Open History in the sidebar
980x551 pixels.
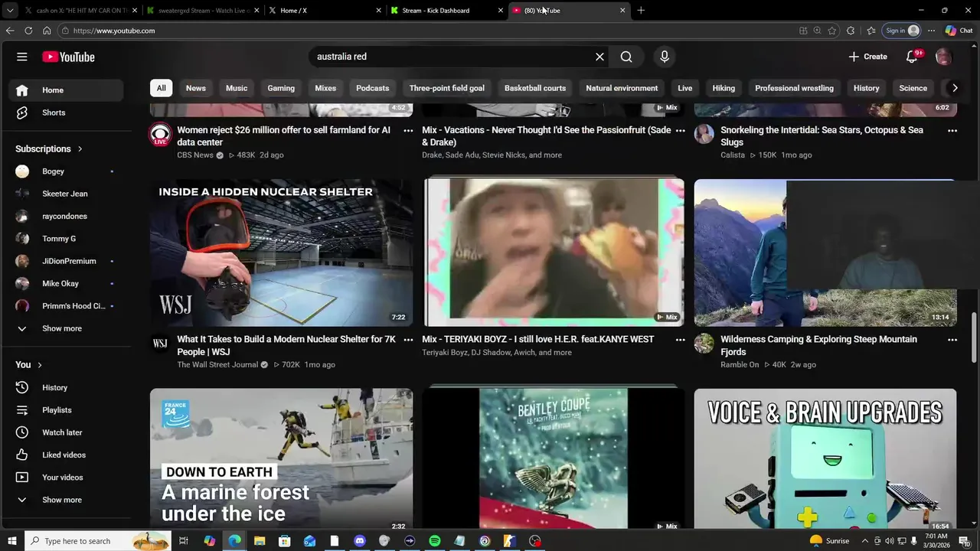tap(66, 387)
